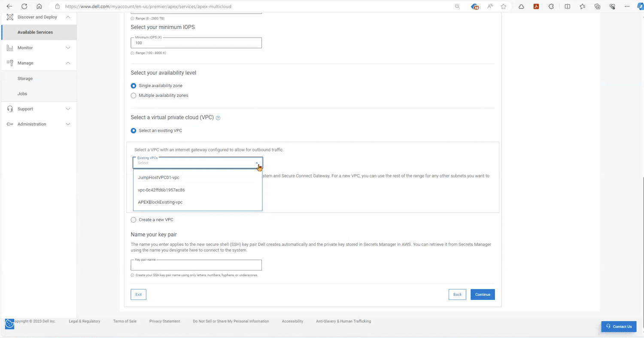Click the Discover and Deploy sidebar icon
Image resolution: width=644 pixels, height=338 pixels.
[10, 17]
